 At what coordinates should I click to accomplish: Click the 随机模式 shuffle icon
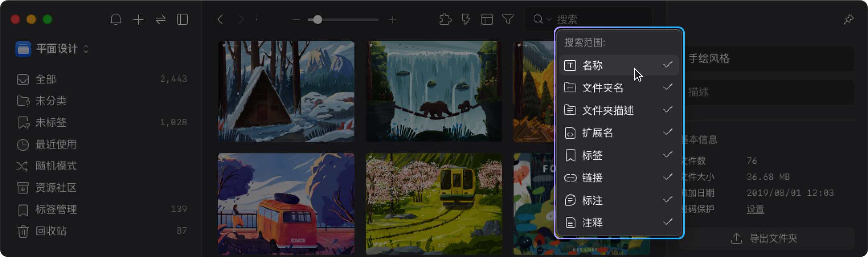[x=22, y=166]
